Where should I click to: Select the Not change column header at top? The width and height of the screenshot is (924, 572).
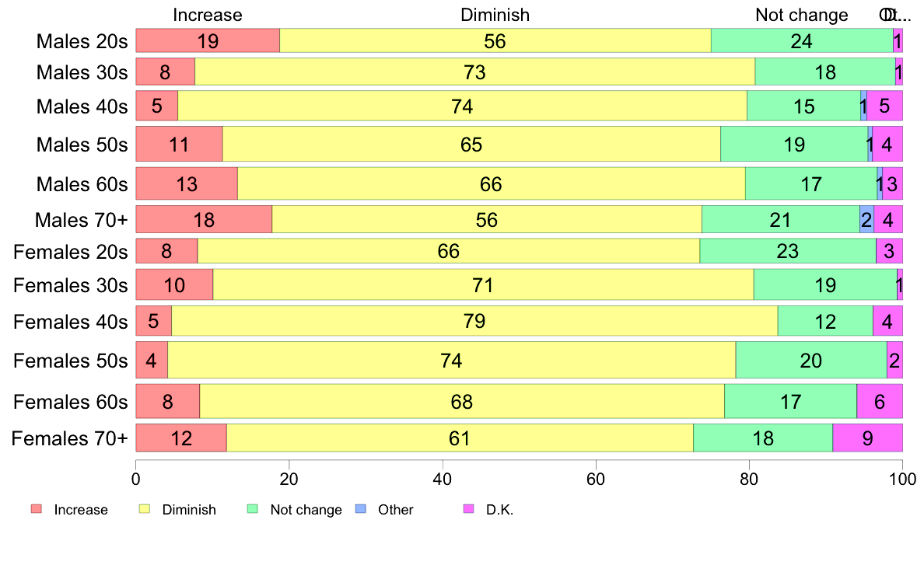click(801, 15)
